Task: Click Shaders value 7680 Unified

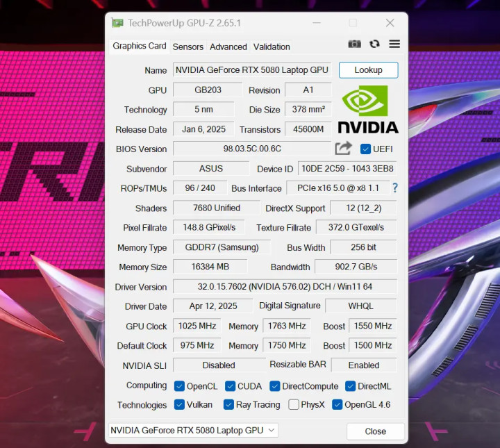Action: [217, 208]
